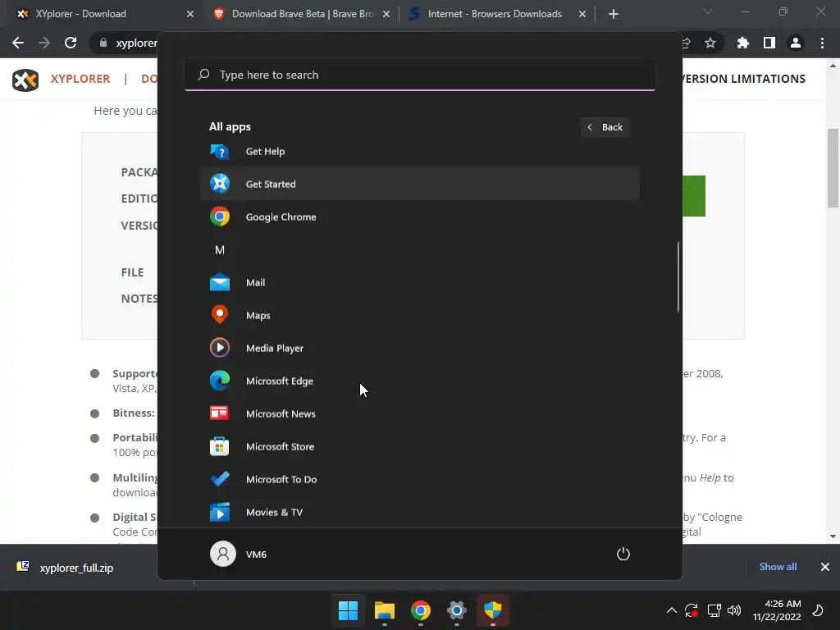The height and width of the screenshot is (630, 840).
Task: Click Windows Update tray icon
Action: tap(692, 610)
